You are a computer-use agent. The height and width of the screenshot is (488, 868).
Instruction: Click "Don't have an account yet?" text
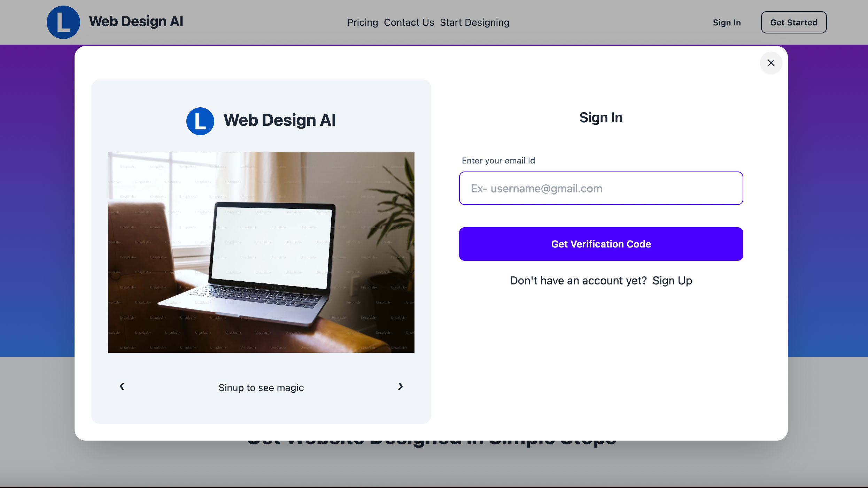pos(578,281)
